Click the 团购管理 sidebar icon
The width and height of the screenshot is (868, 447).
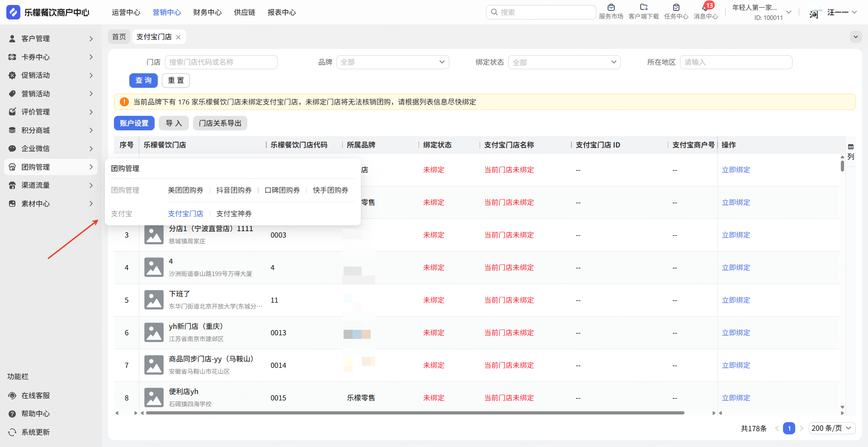(x=12, y=167)
